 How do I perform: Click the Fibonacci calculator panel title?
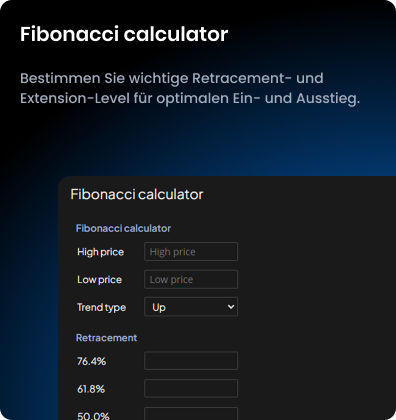[x=137, y=194]
